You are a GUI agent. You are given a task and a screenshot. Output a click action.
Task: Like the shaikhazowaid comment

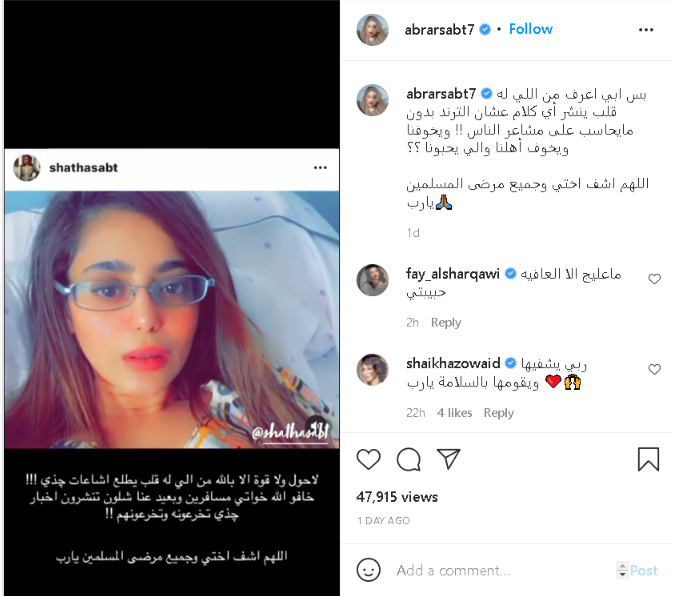654,369
